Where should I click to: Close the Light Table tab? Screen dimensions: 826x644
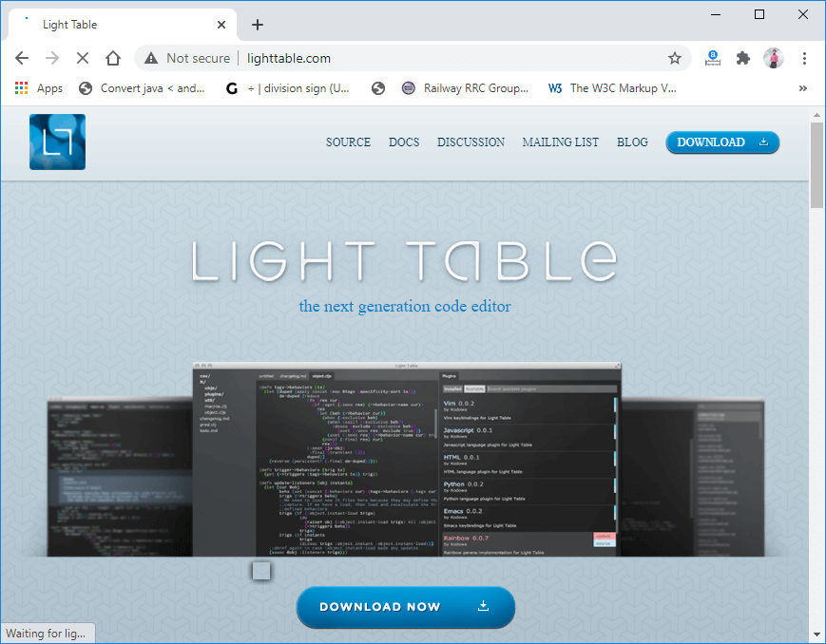click(x=221, y=25)
